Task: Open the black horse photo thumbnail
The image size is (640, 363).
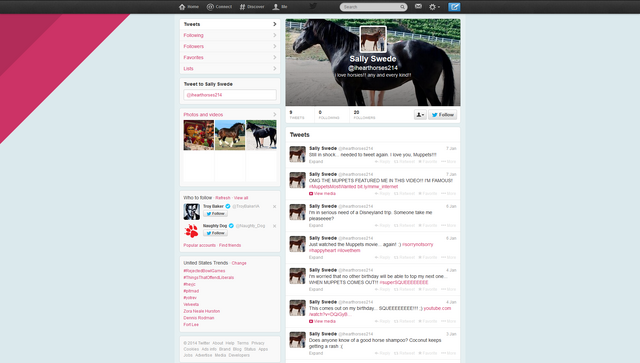Action: coord(261,135)
